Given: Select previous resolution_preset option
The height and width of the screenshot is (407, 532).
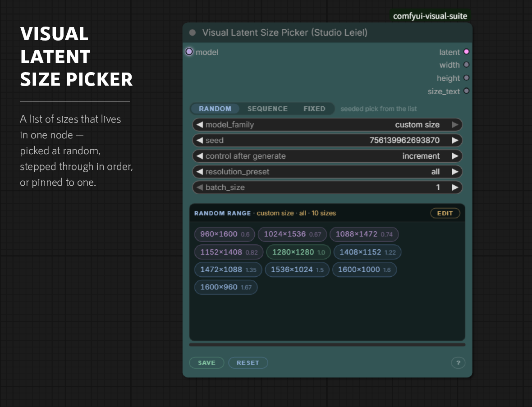Looking at the screenshot, I should tap(199, 172).
